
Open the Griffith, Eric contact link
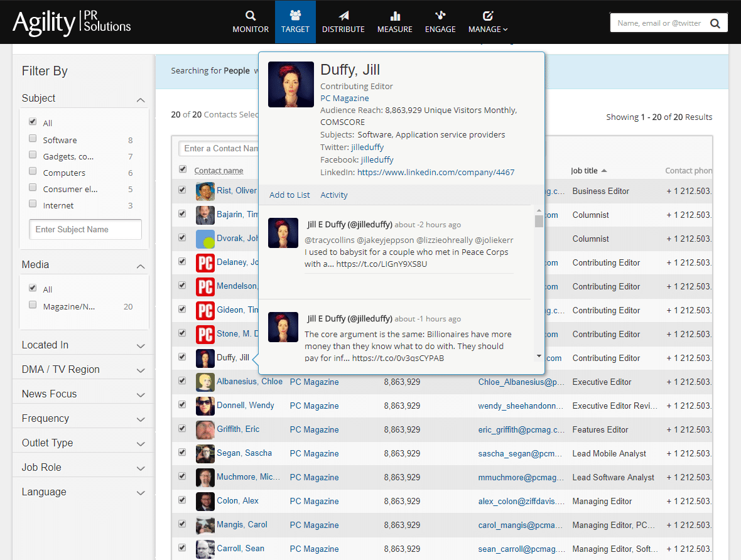[x=238, y=429]
